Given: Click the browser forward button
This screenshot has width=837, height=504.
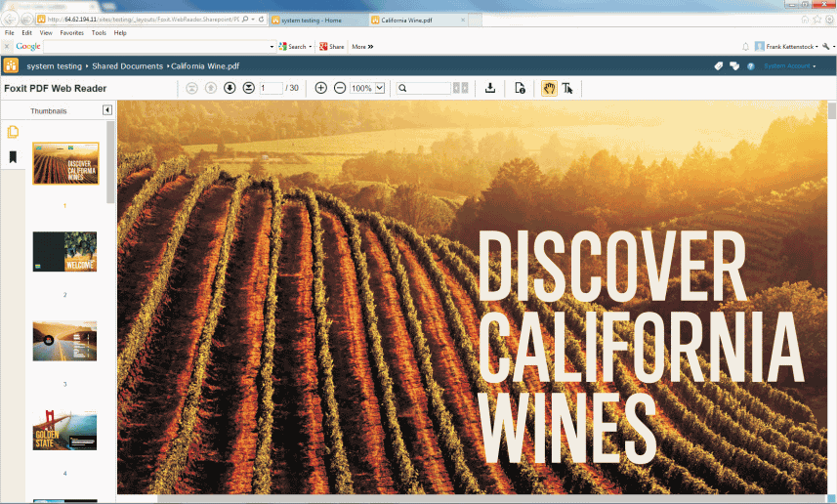Looking at the screenshot, I should coord(26,20).
